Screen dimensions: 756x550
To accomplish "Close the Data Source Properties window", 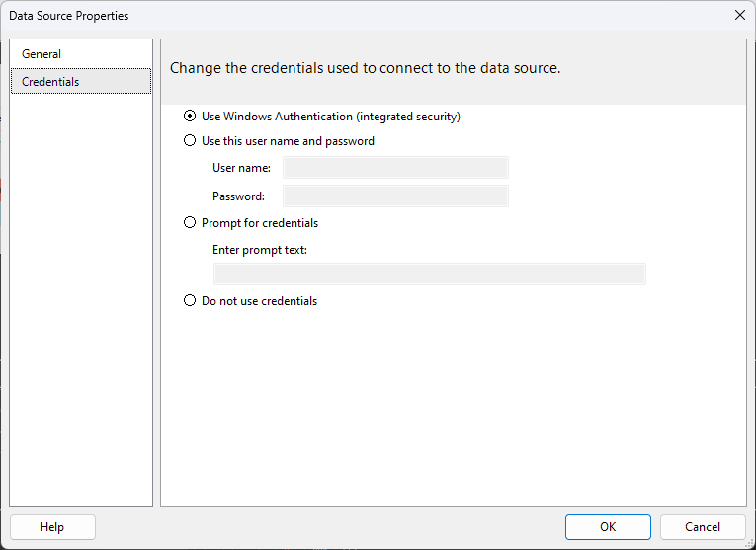I will [740, 15].
